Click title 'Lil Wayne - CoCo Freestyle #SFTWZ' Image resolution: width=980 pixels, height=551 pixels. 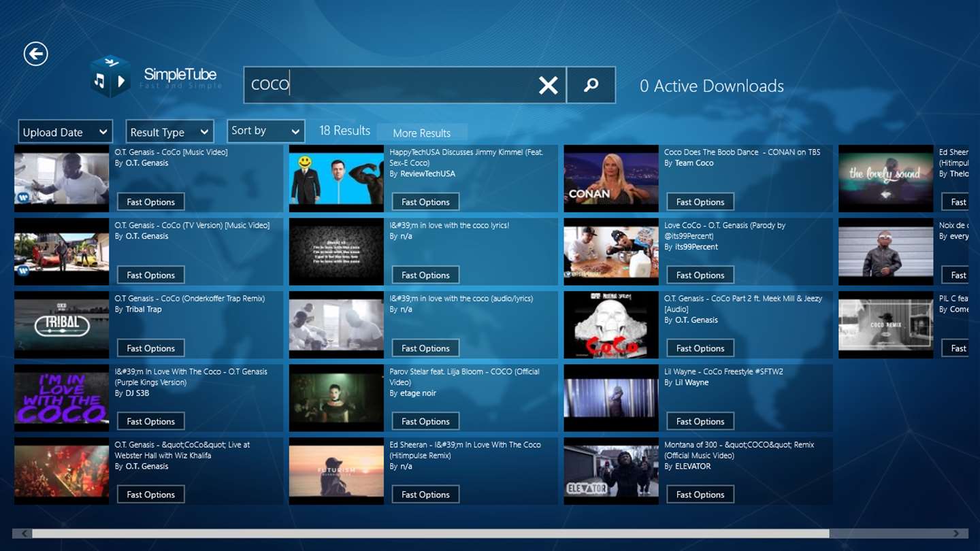(723, 371)
